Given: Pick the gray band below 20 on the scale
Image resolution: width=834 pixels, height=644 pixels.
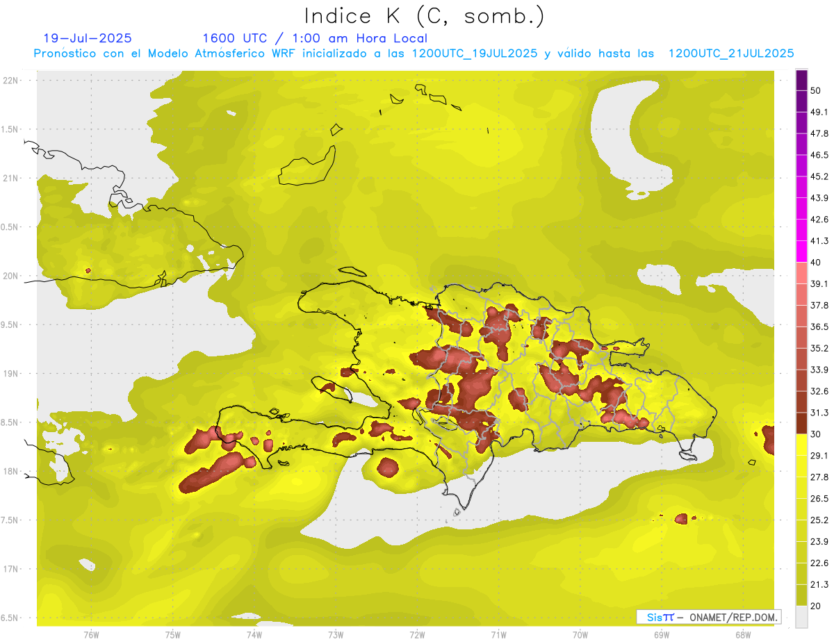Looking at the screenshot, I should [x=801, y=616].
